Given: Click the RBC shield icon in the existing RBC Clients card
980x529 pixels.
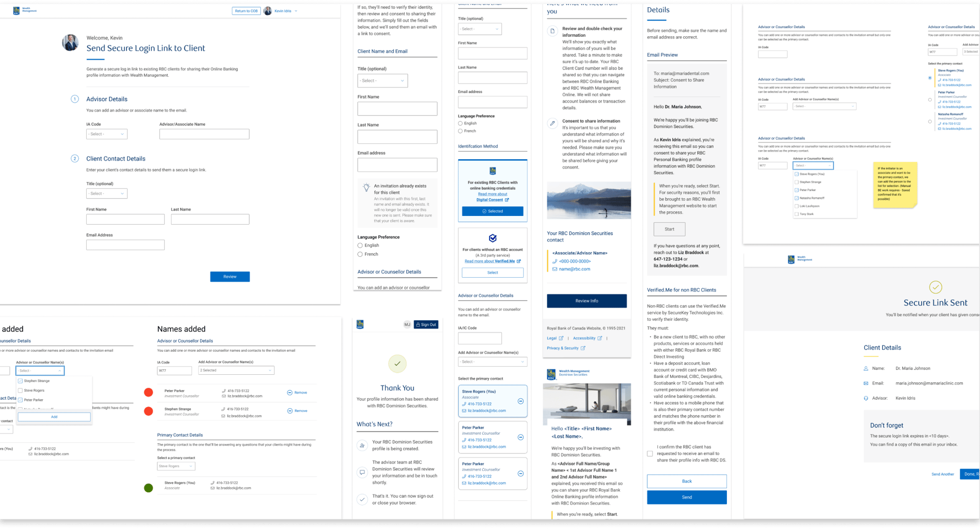Looking at the screenshot, I should 493,171.
